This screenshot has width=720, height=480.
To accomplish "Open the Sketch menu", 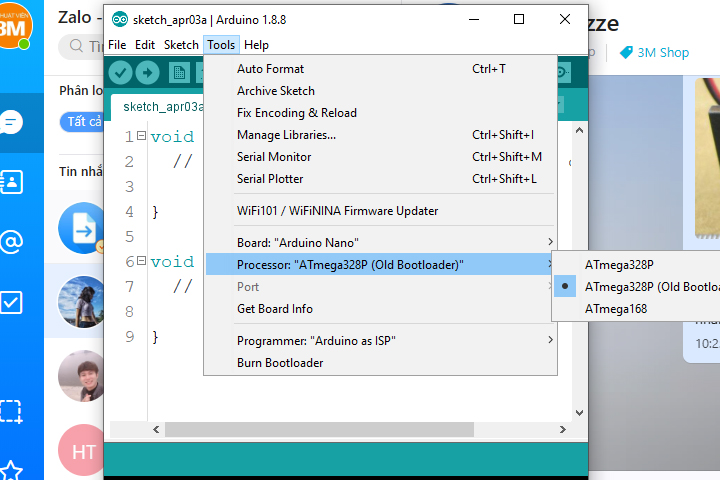I will [181, 45].
